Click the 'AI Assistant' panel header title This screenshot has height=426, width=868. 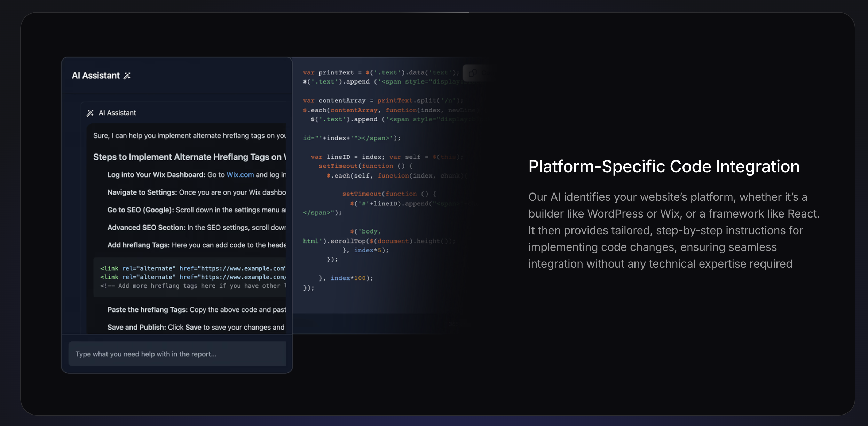tap(96, 76)
